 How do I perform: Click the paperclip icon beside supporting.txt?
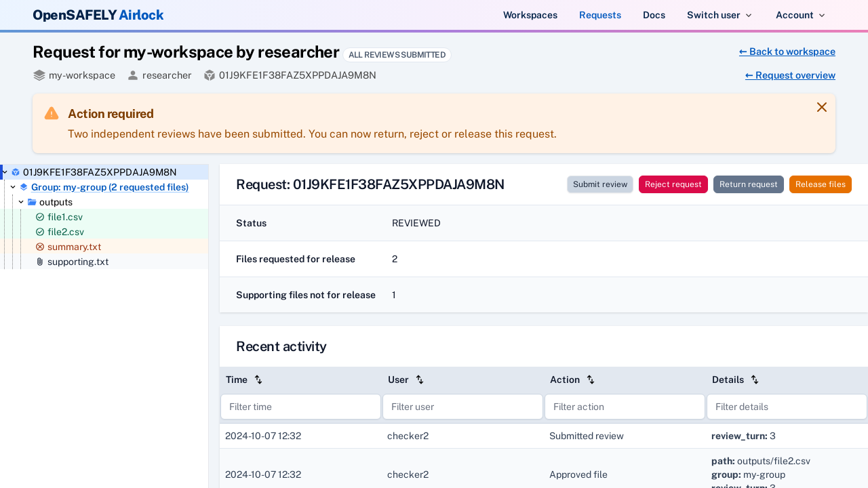coord(39,262)
